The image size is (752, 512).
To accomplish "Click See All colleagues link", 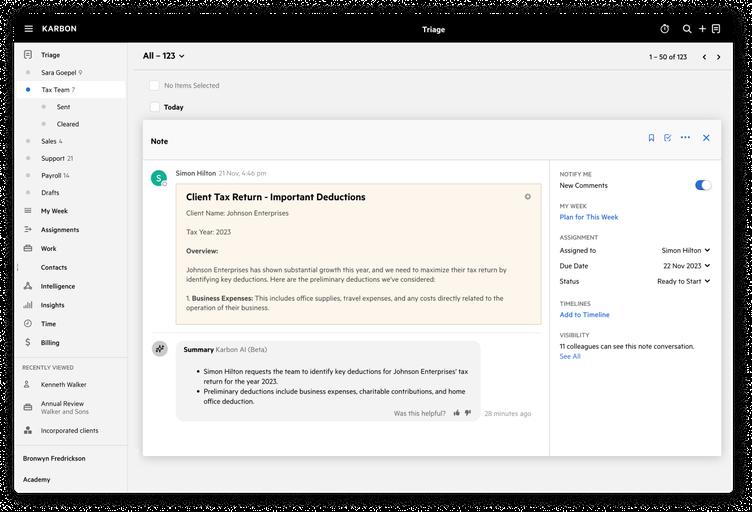I will 570,356.
